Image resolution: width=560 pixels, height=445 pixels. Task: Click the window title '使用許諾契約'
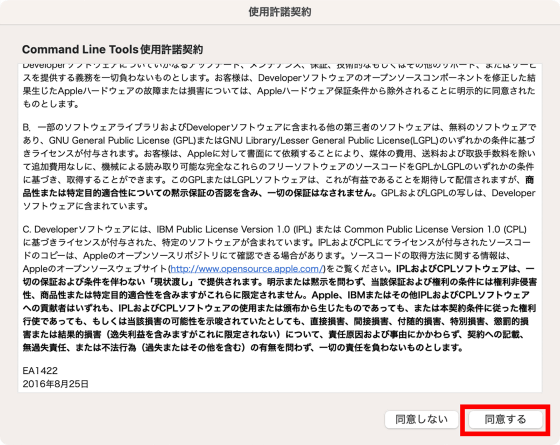pos(280,12)
